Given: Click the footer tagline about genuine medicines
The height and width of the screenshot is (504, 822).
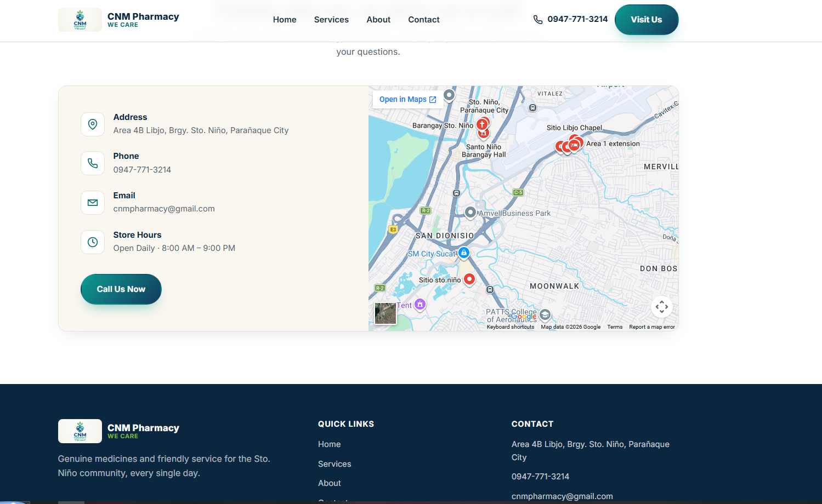Looking at the screenshot, I should pyautogui.click(x=164, y=466).
